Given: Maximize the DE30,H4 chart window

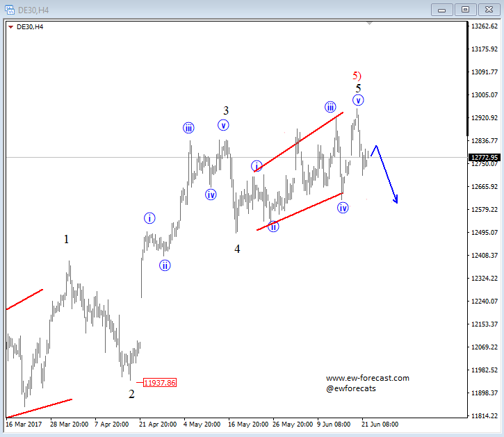Looking at the screenshot, I should pyautogui.click(x=465, y=10).
